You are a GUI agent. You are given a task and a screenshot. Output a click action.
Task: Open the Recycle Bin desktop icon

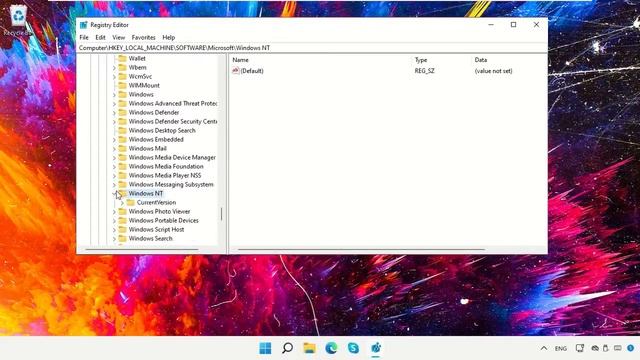[18, 20]
